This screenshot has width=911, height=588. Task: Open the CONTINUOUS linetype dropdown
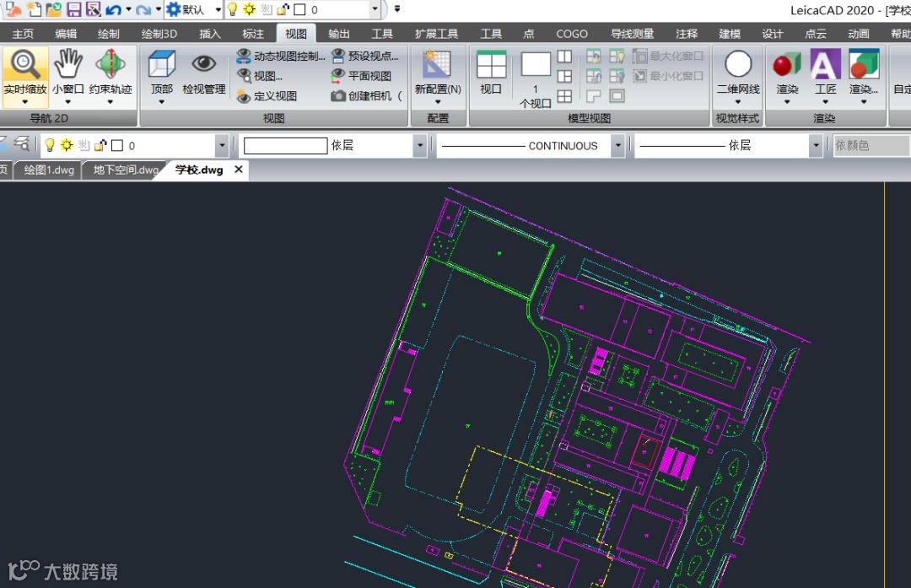click(x=618, y=145)
